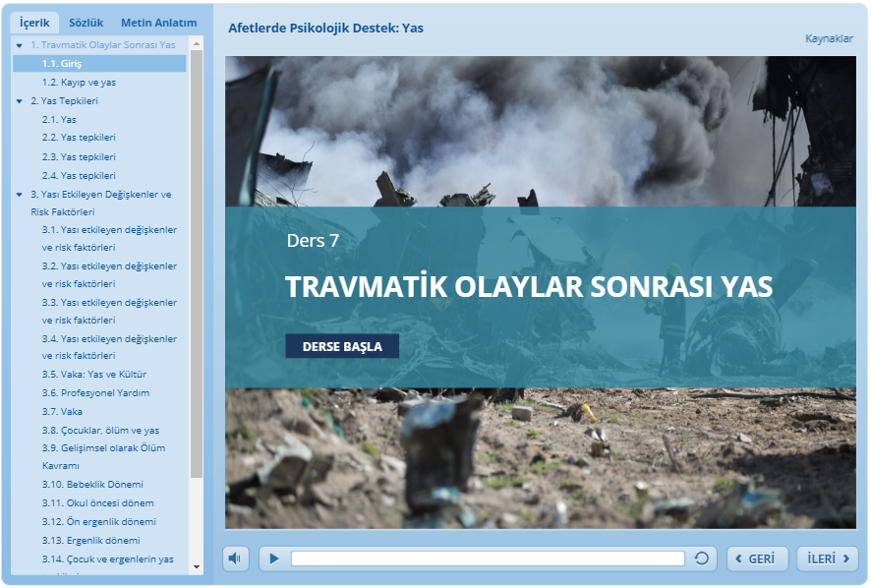The image size is (871, 588).
Task: Click the slide heading TRAVMATİK OLAYLAR SONRASI YAS
Action: click(x=529, y=287)
